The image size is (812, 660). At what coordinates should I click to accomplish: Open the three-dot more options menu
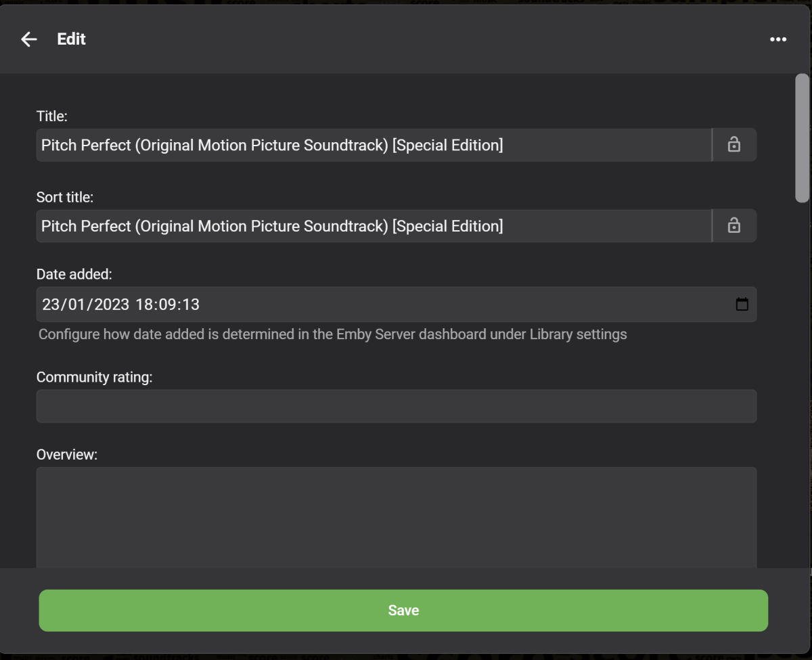click(778, 39)
